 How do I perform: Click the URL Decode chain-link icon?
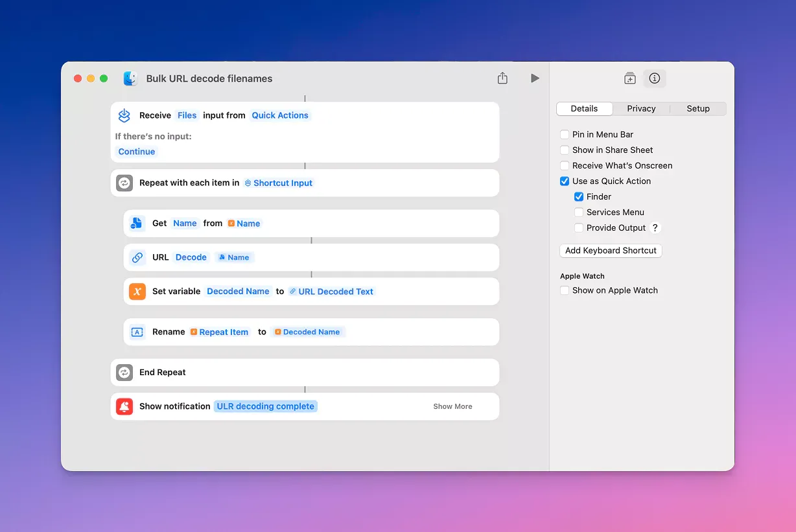(137, 257)
